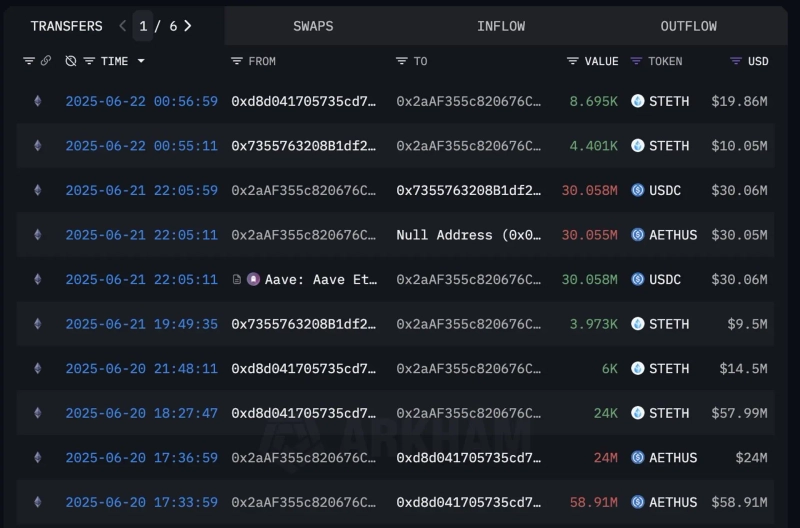Screen dimensions: 800x528
Task: Open the VALUE column filter
Action: 573,61
